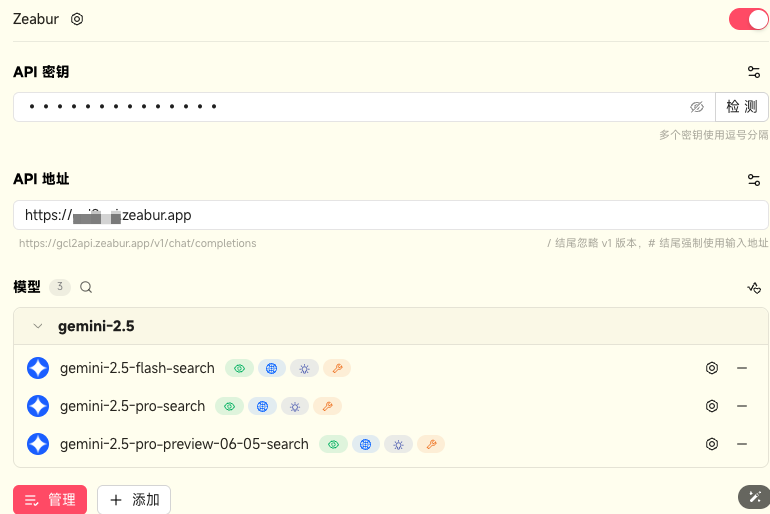
Task: Open settings for gemini-2.5-flash-search
Action: [712, 368]
